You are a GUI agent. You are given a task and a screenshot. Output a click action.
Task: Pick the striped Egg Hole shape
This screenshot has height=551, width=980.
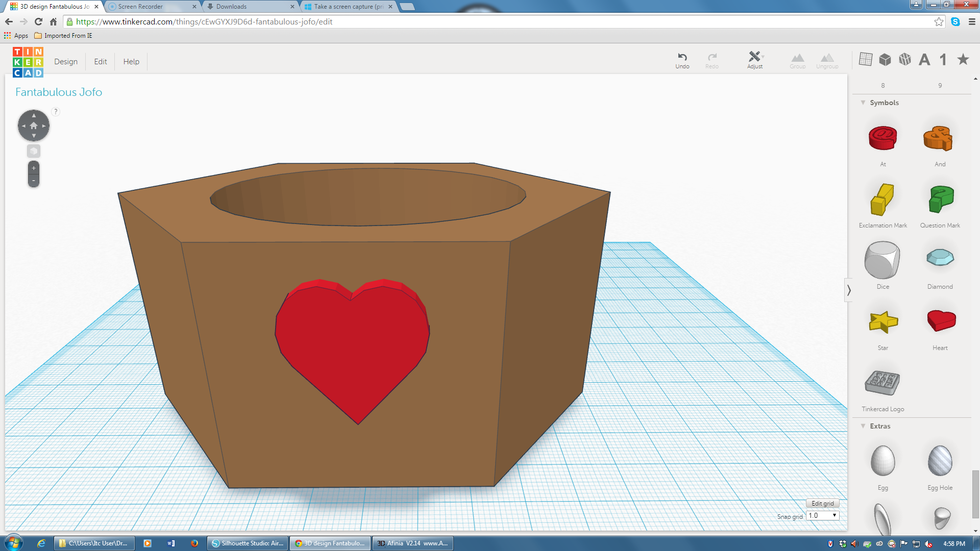tap(940, 461)
